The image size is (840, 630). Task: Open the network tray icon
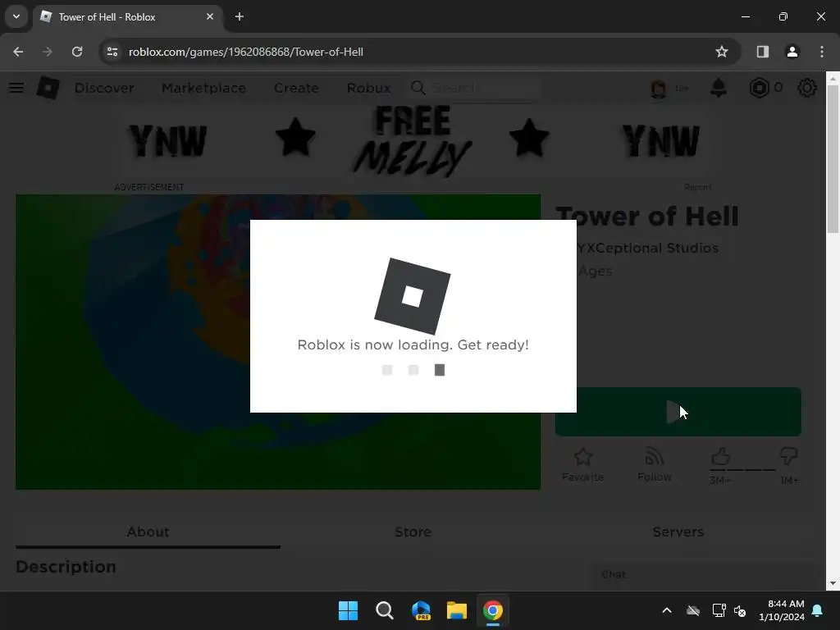click(x=719, y=610)
